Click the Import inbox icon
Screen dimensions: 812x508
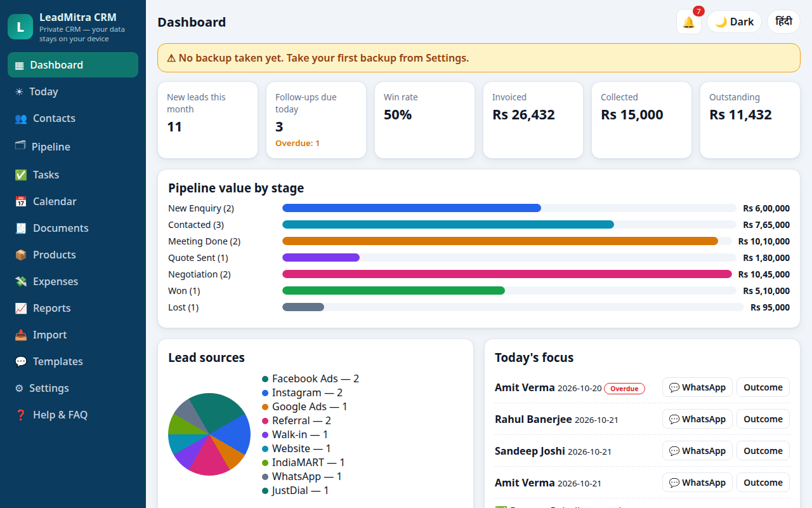tap(21, 335)
